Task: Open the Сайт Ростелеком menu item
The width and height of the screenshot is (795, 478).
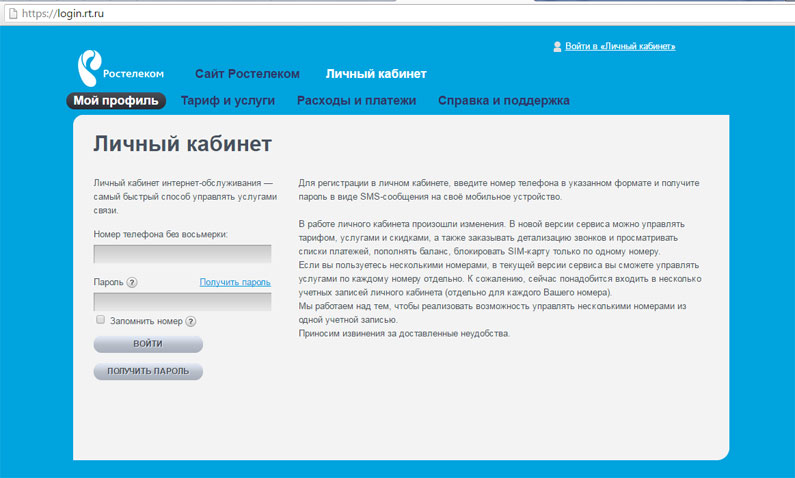Action: 247,74
